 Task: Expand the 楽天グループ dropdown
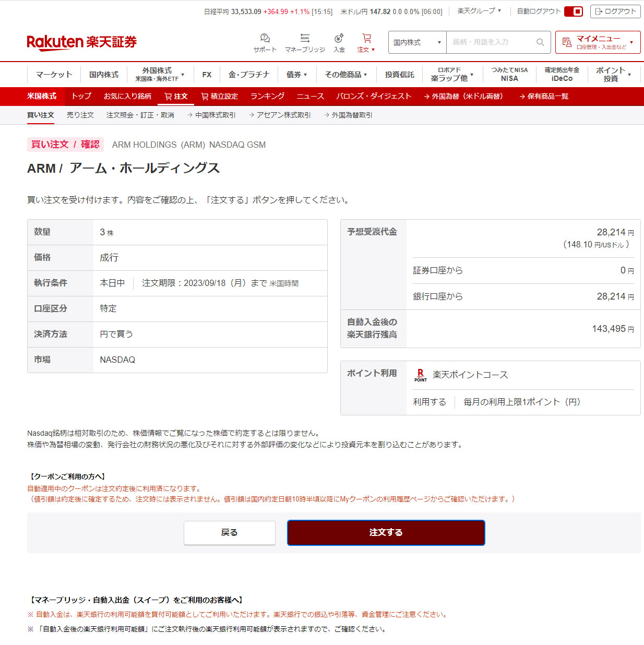click(x=479, y=11)
